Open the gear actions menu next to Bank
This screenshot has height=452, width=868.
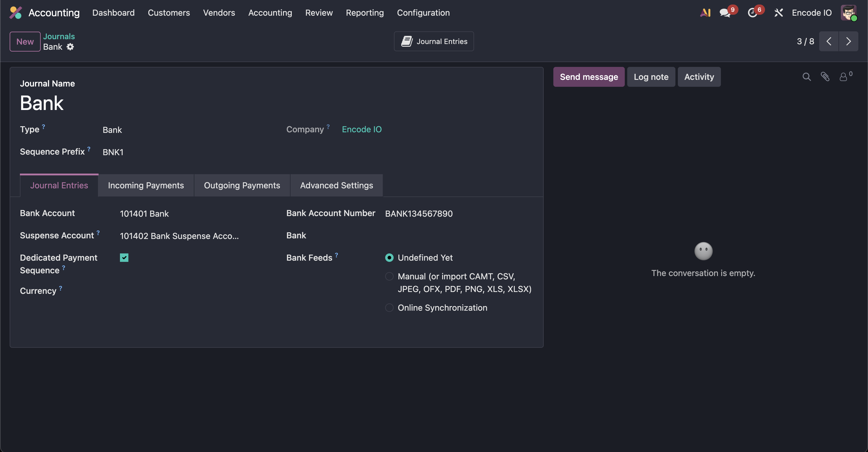[70, 47]
